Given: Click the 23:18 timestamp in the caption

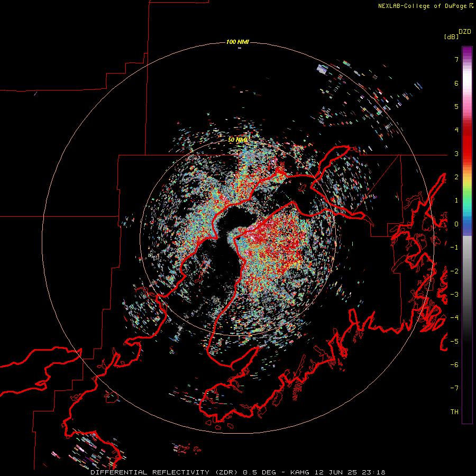Looking at the screenshot, I should point(373,472).
